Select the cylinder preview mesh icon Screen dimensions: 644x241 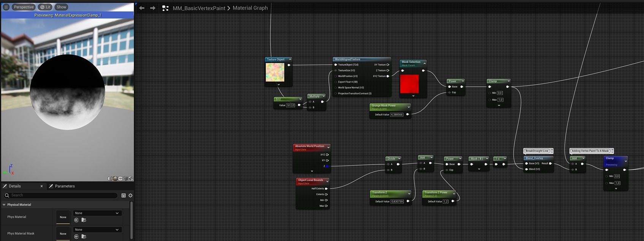click(x=110, y=179)
